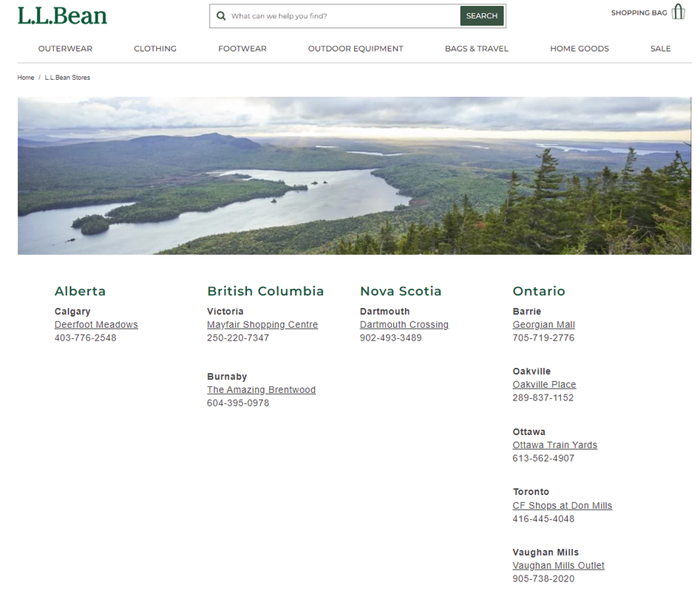
Task: Click the Toronto city label
Action: pyautogui.click(x=531, y=491)
